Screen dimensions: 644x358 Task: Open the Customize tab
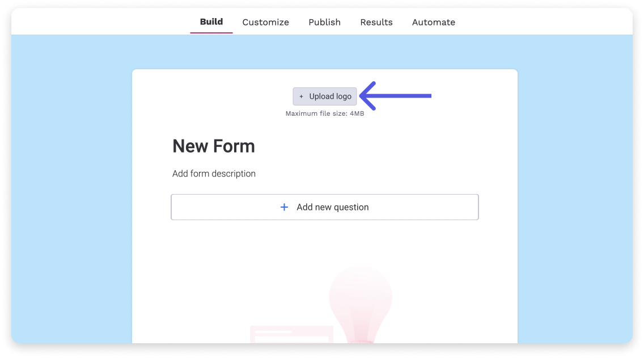pyautogui.click(x=265, y=22)
